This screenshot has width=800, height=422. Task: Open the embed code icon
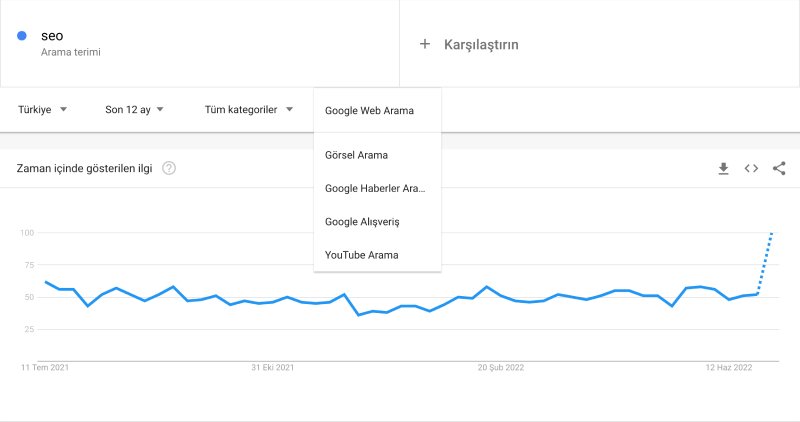point(751,168)
